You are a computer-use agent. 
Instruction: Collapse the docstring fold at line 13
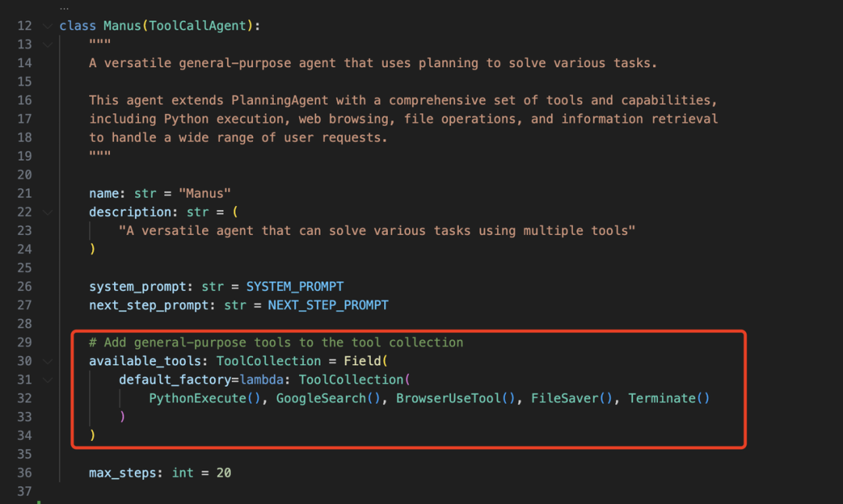(48, 44)
